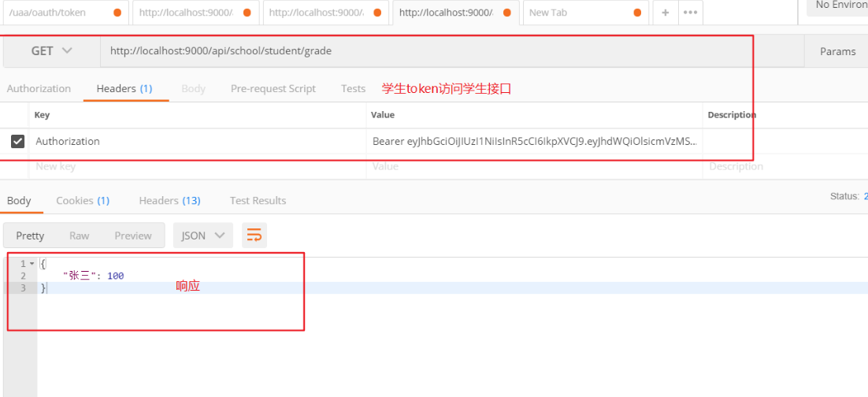This screenshot has width=868, height=397.
Task: Select the Preview view button
Action: [133, 236]
